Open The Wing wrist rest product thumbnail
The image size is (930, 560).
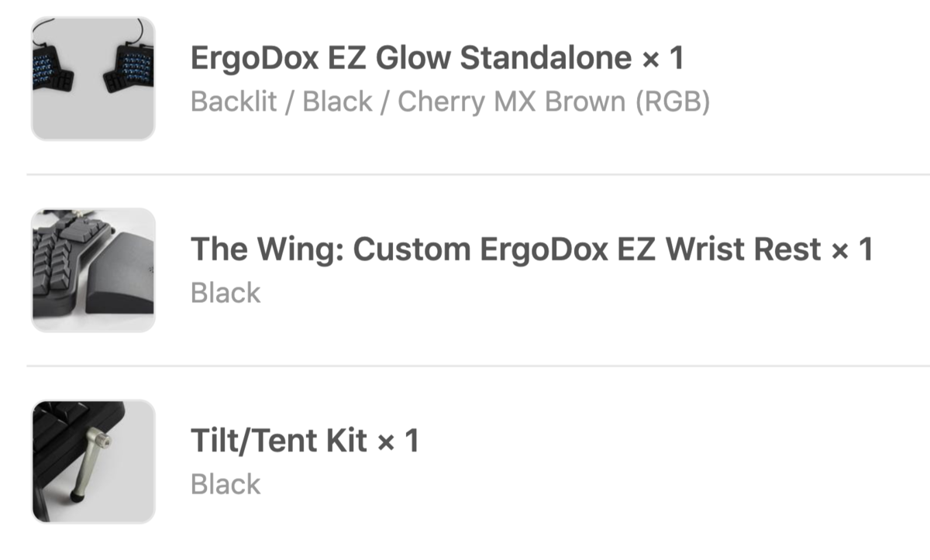tap(93, 270)
